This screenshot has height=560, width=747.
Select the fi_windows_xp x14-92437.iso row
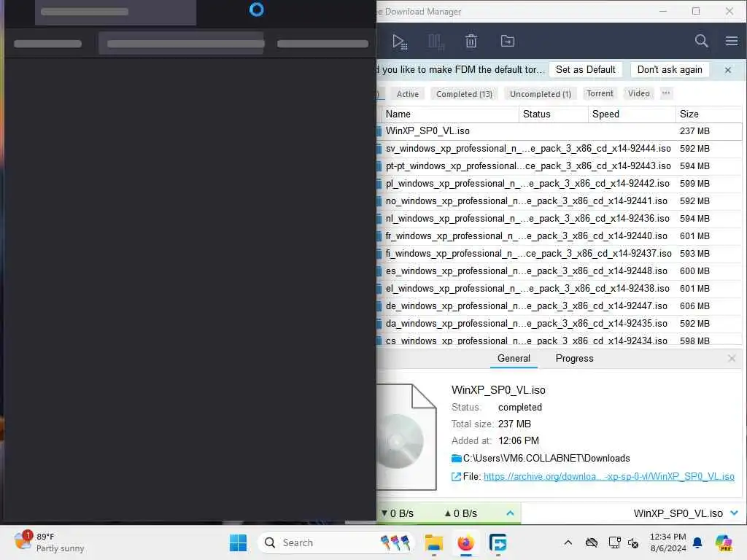point(559,254)
